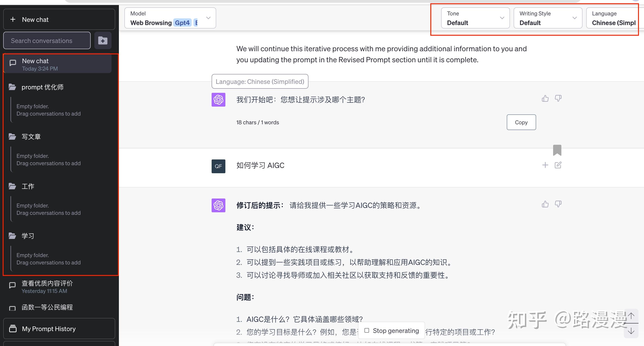Open the Tone dropdown

pos(475,18)
